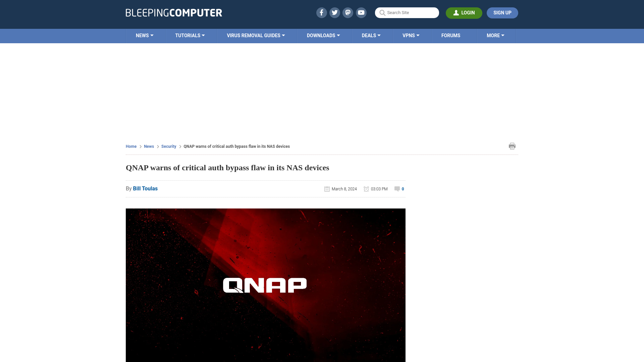Navigate to Security breadcrumb link
Image resolution: width=644 pixels, height=362 pixels.
pos(168,146)
